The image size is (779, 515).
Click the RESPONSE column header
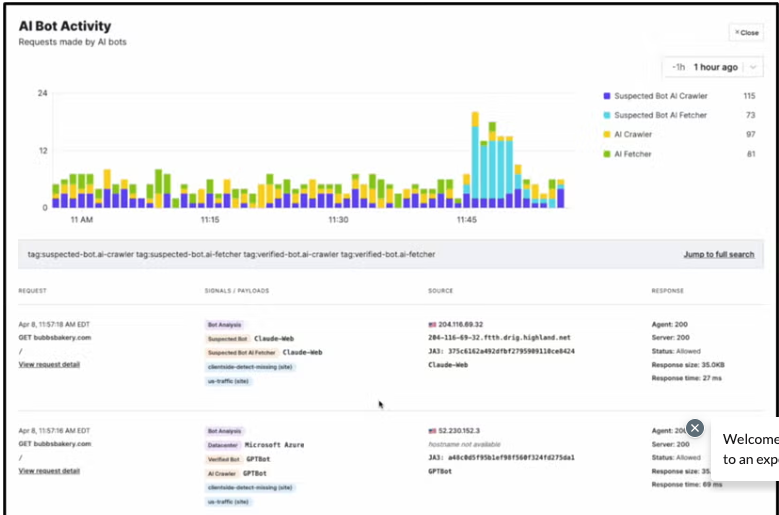coord(668,291)
